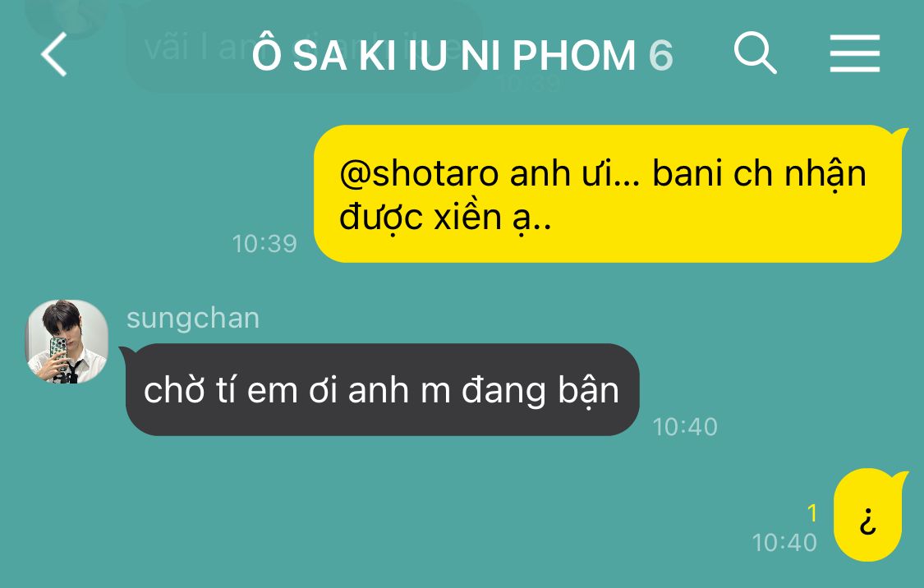View sungchan's profile picture
This screenshot has width=924, height=588.
pos(67,342)
